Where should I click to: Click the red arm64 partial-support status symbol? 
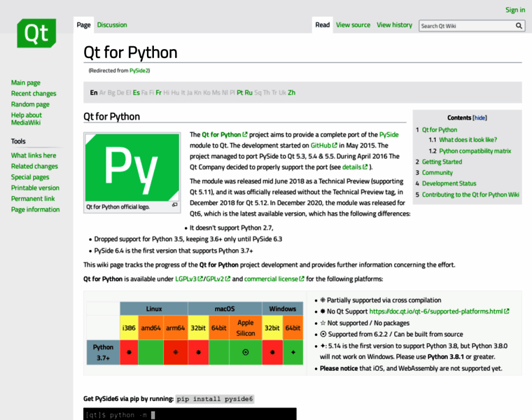(x=176, y=352)
